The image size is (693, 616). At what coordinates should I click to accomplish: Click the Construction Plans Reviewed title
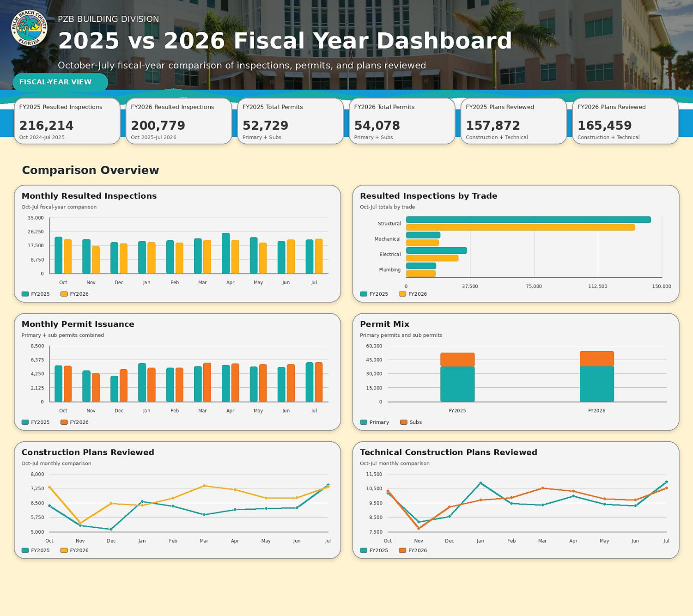[88, 452]
